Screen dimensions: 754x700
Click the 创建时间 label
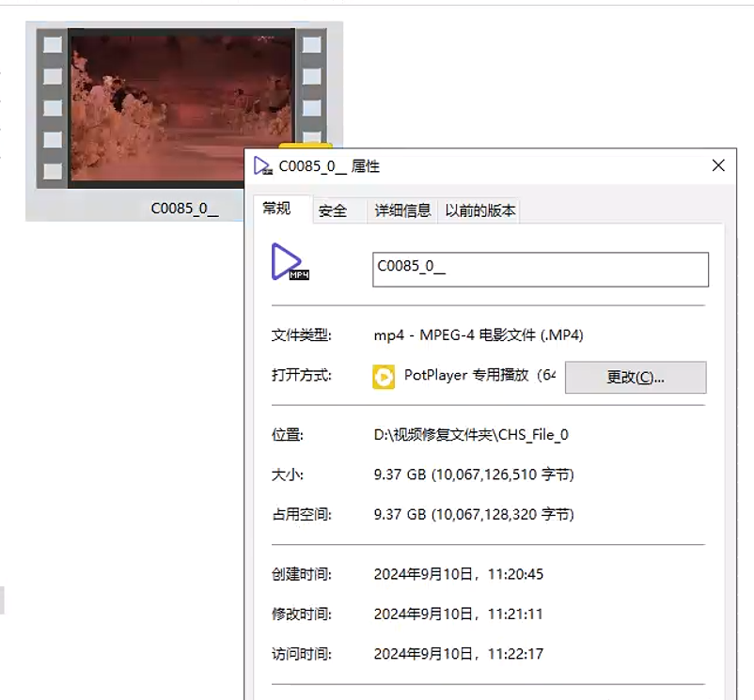(x=302, y=574)
